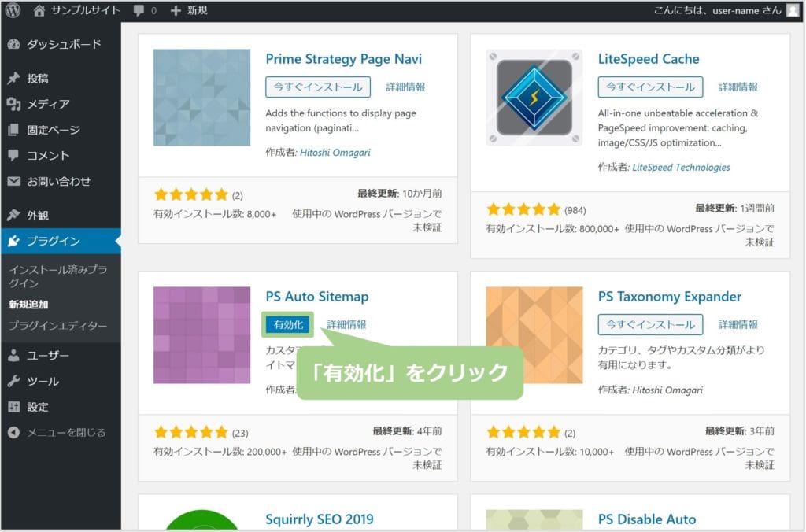Image resolution: width=806 pixels, height=532 pixels.
Task: Collapse sidebar with メニューを閉じる
Action: point(61,432)
